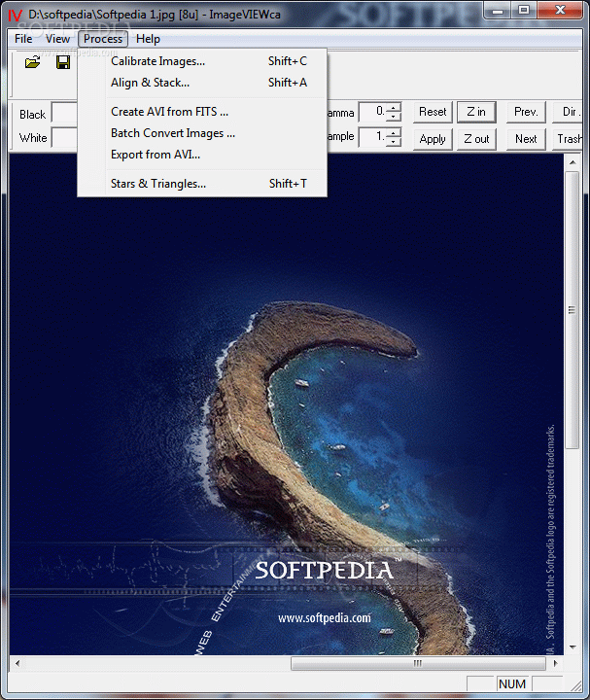Close the ImageVIEWca window

(x=560, y=10)
